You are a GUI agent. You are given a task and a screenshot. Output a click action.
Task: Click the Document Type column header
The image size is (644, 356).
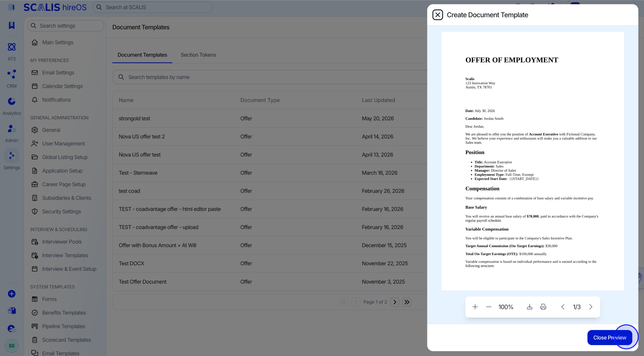click(260, 100)
